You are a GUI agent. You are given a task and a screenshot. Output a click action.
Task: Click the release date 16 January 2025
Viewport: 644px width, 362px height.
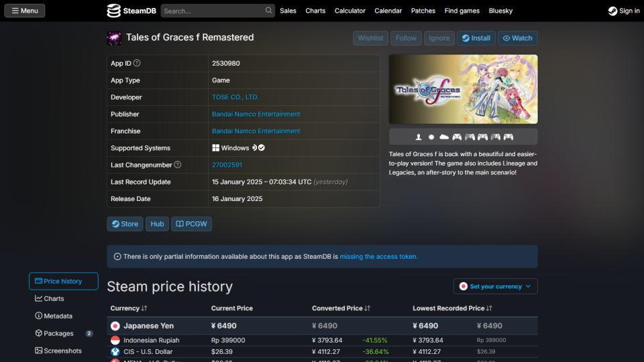(237, 198)
